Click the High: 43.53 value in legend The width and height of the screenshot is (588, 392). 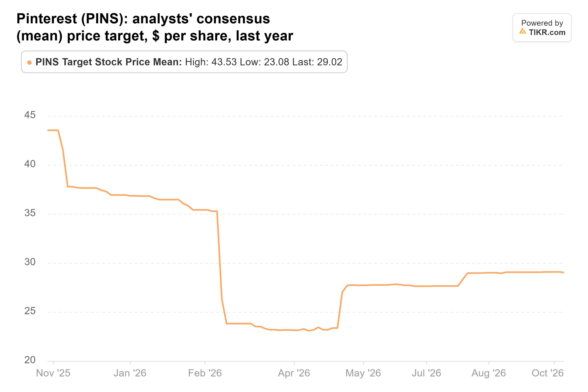coord(211,62)
